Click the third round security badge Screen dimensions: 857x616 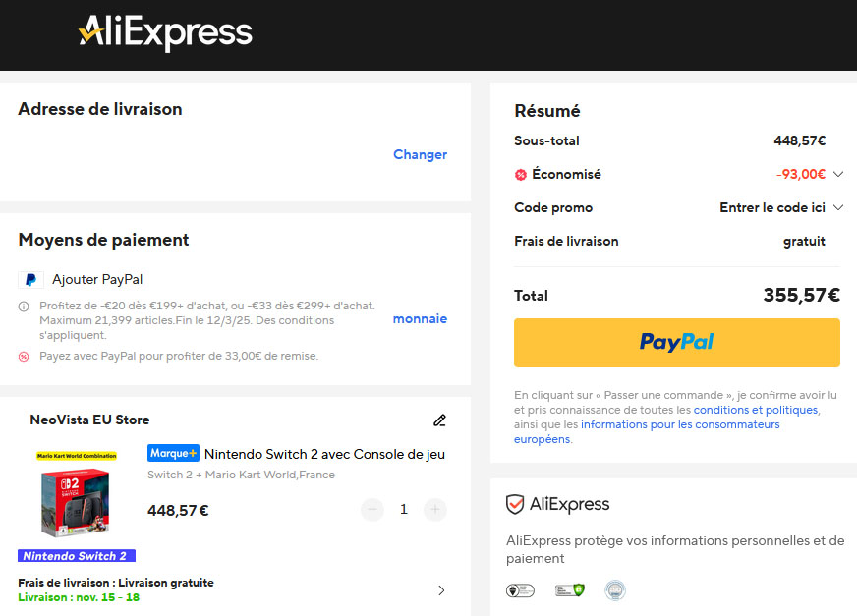(x=615, y=590)
